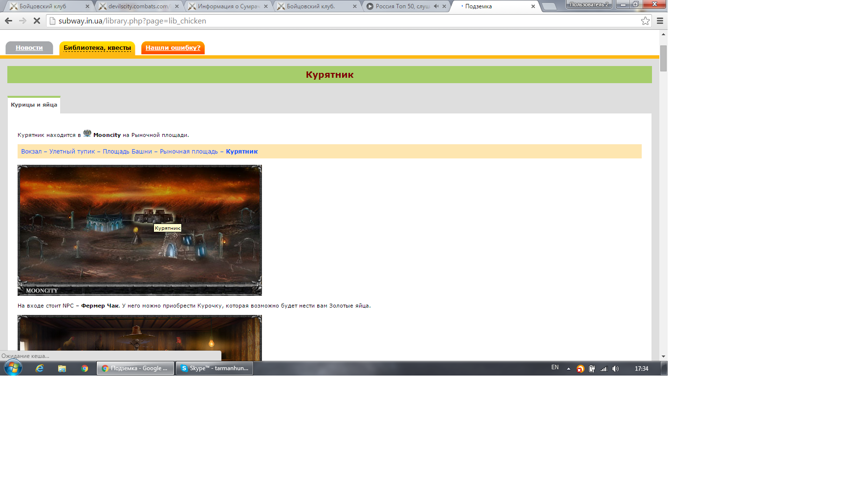Screen dimensions: 868x489
Task: Open the Новости navigation tab
Action: pyautogui.click(x=29, y=47)
